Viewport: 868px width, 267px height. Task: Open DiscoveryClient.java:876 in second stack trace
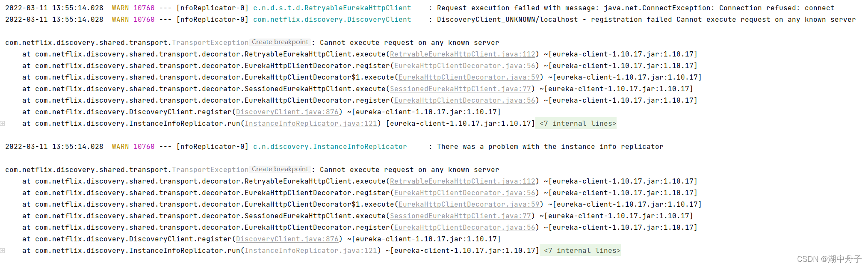[287, 239]
